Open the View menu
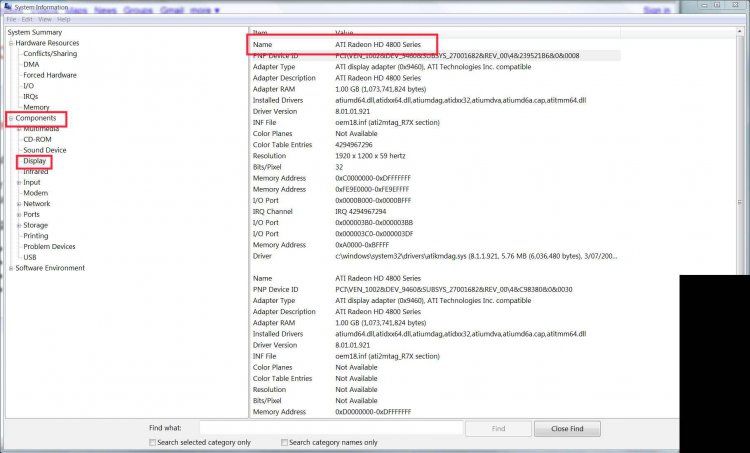Viewport: 750px width, 453px height. coord(44,20)
